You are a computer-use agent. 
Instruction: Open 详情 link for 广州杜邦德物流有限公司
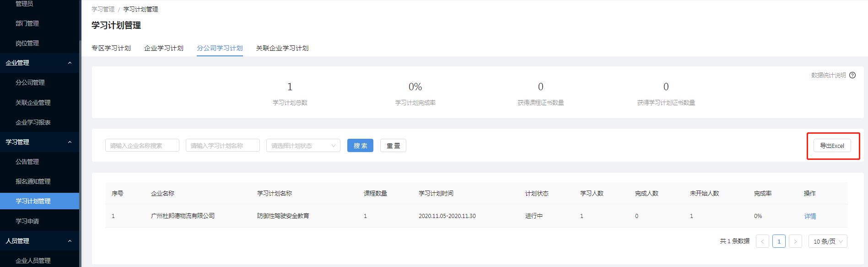[x=810, y=216]
